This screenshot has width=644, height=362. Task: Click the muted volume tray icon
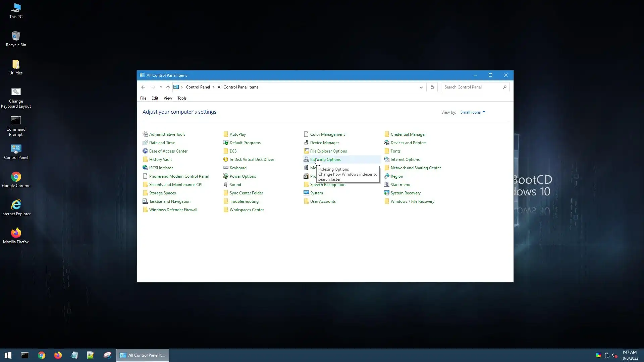[x=614, y=355]
